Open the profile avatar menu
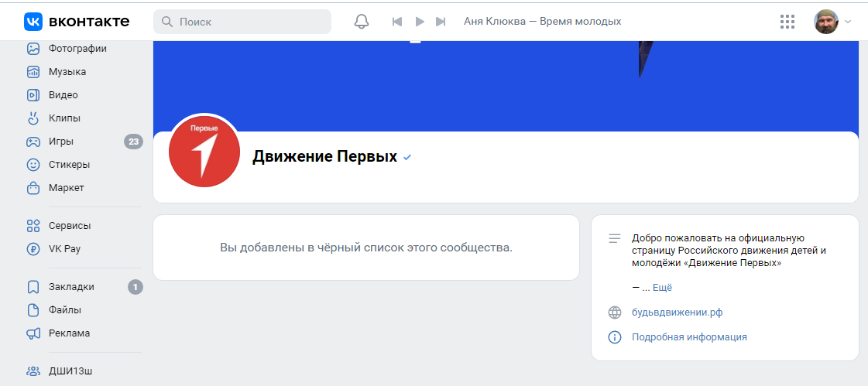The height and width of the screenshot is (386, 868). (x=826, y=22)
